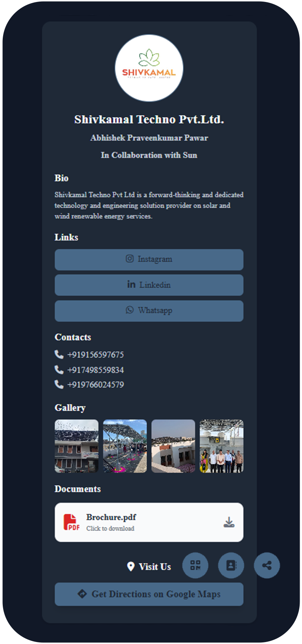Open the Whatsapp link button

coord(149,311)
